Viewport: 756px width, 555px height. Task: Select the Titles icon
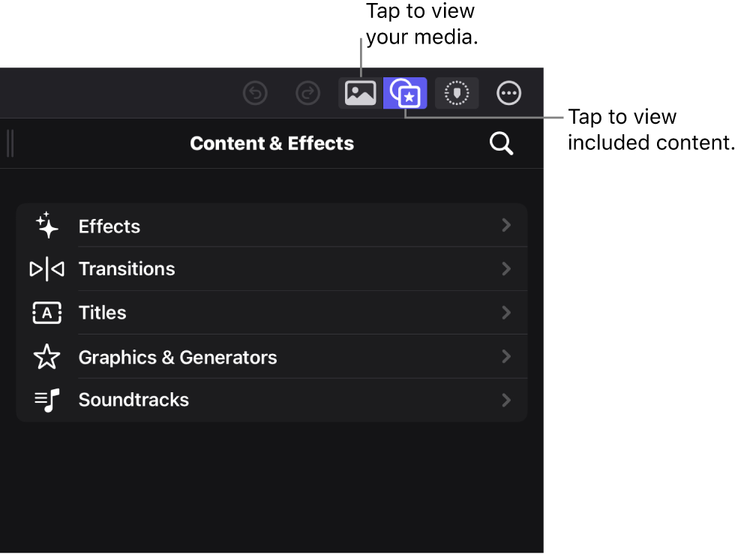46,313
